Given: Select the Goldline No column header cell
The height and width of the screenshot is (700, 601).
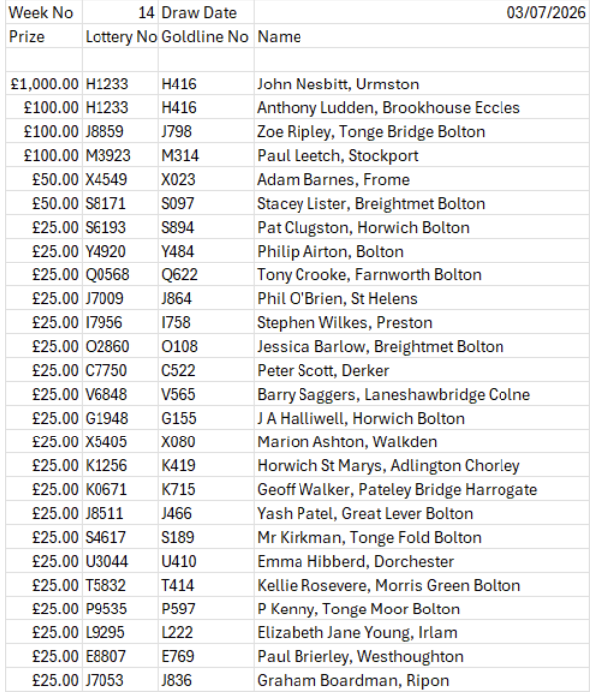Looking at the screenshot, I should (206, 36).
